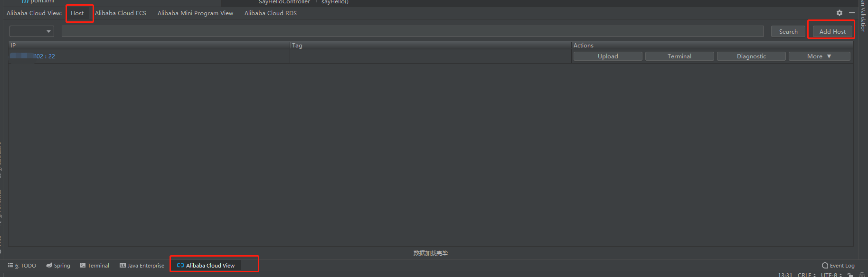This screenshot has height=277, width=868.
Task: Click the 13:31 caret position indicator
Action: pos(785,275)
